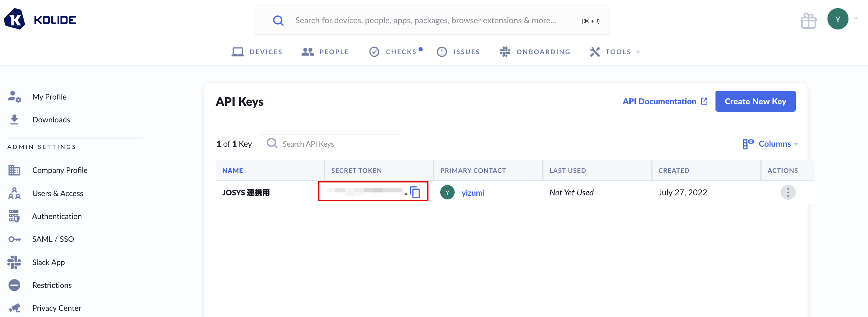Screen dimensions: 868x317
Task: Click the Slack App sidebar icon
Action: [14, 262]
